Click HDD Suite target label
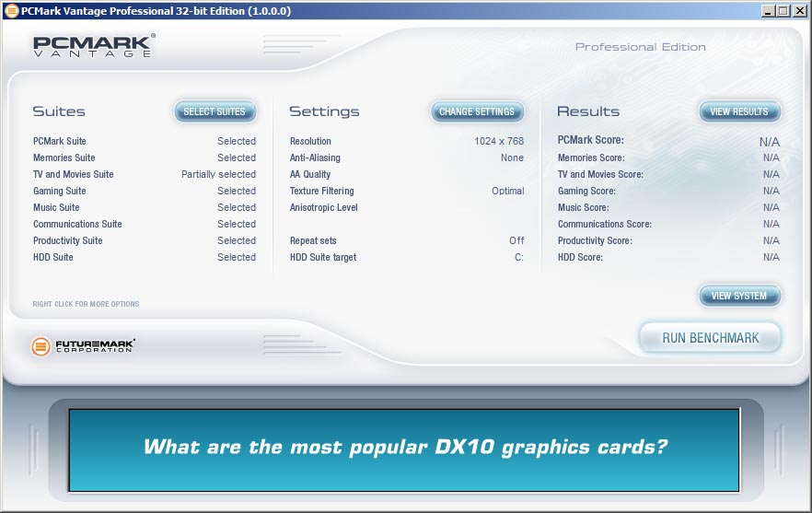Viewport: 812px width, 513px height. point(323,257)
